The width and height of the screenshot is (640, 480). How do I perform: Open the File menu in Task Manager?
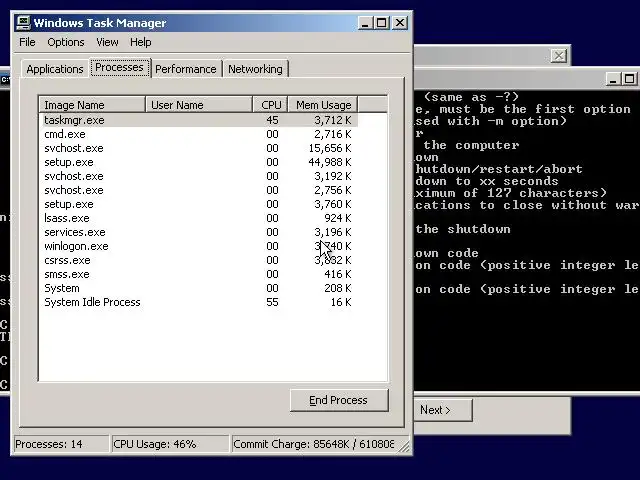27,42
